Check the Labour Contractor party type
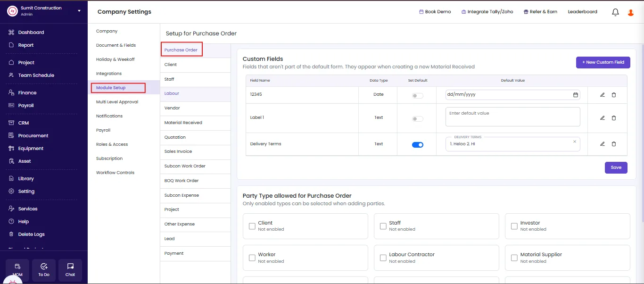The image size is (644, 284). tap(383, 258)
